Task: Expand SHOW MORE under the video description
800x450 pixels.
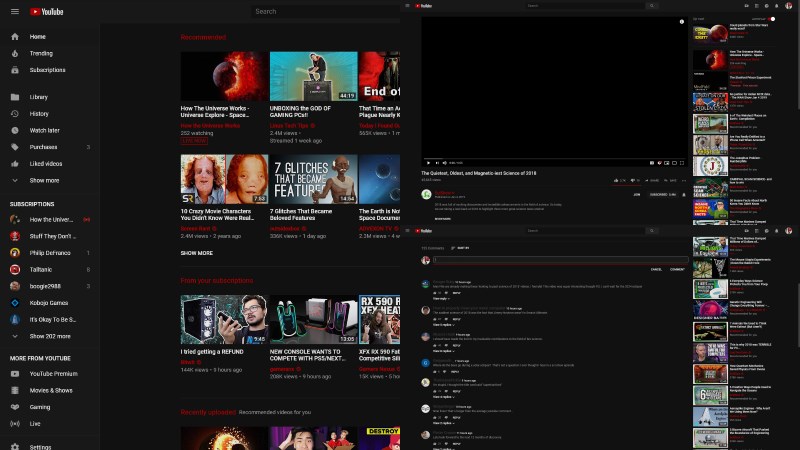Action: pos(442,219)
